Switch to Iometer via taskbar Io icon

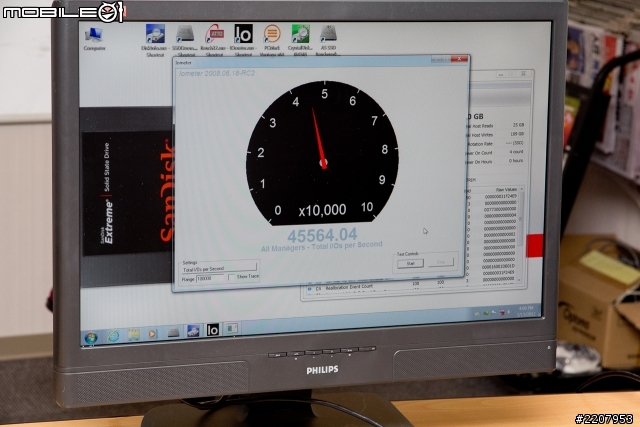click(213, 329)
